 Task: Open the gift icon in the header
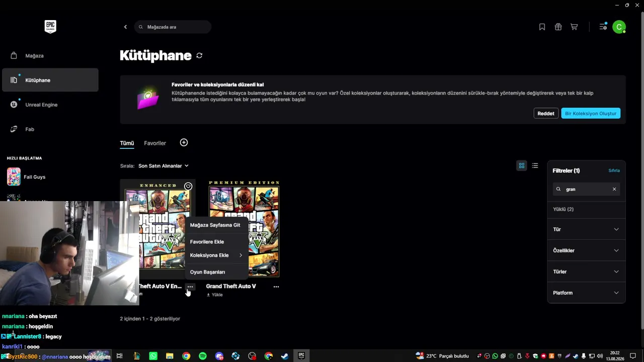pos(558,27)
